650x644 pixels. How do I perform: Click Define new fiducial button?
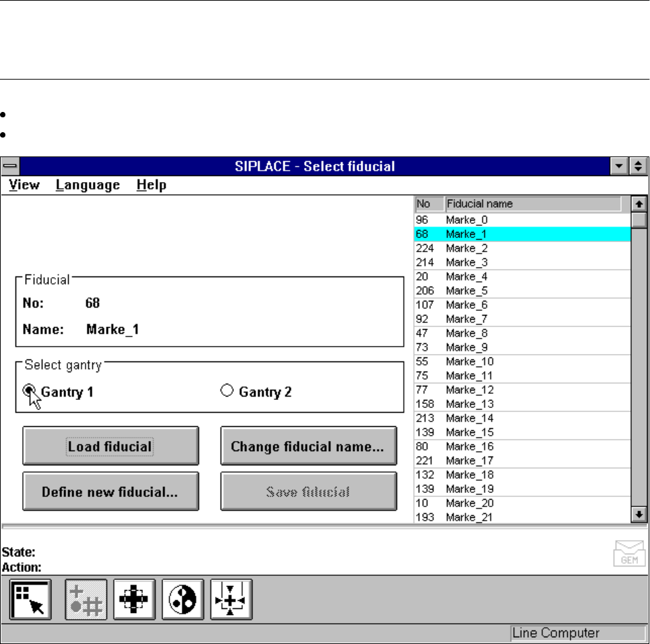(111, 492)
